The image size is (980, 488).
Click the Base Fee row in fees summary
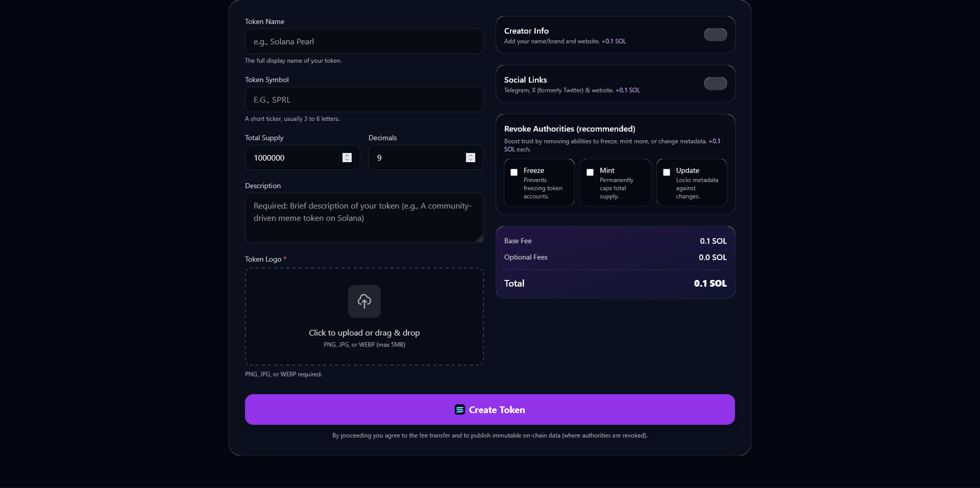pos(615,241)
